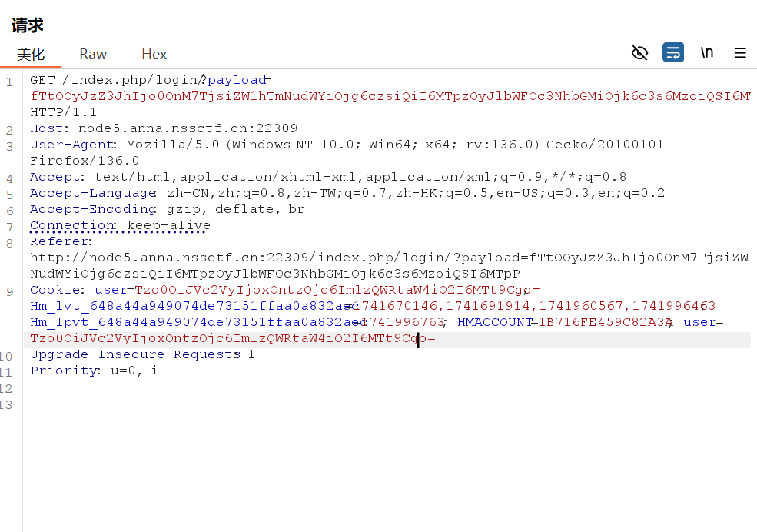
Task: Place the cursor on empty line 13
Action: pos(231,404)
